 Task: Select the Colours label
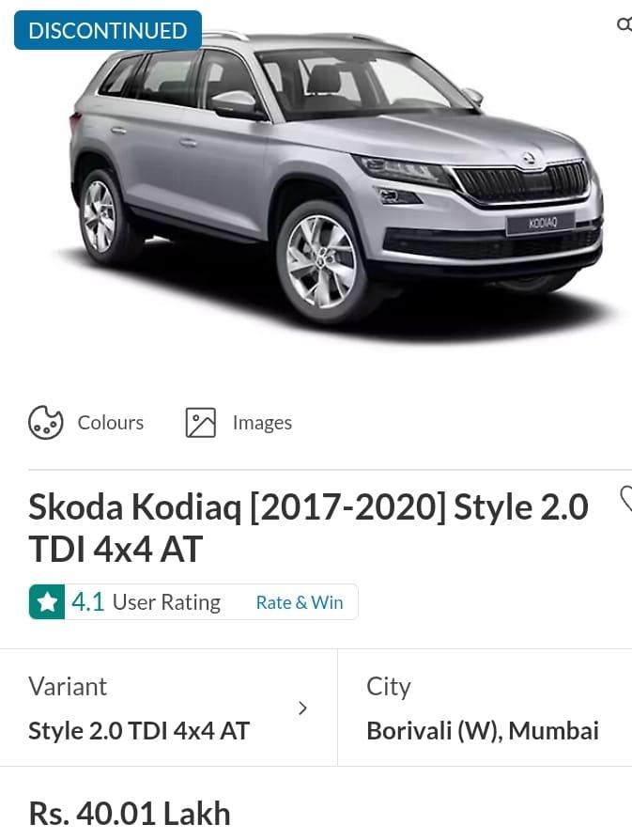coord(111,423)
